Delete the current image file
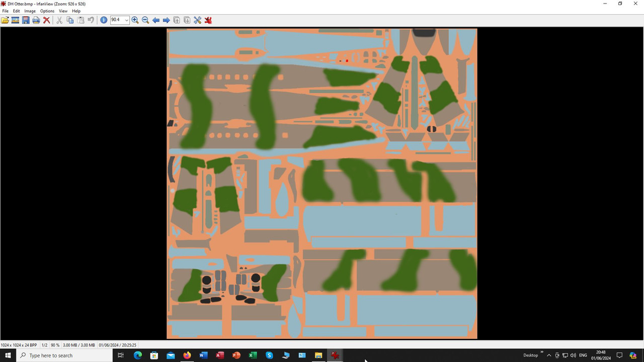The width and height of the screenshot is (644, 362). pyautogui.click(x=47, y=20)
